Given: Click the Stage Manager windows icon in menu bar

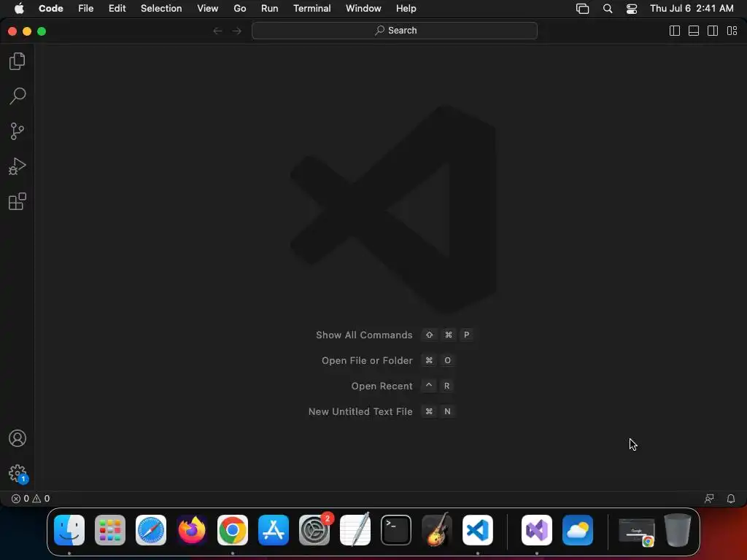Looking at the screenshot, I should (x=583, y=9).
